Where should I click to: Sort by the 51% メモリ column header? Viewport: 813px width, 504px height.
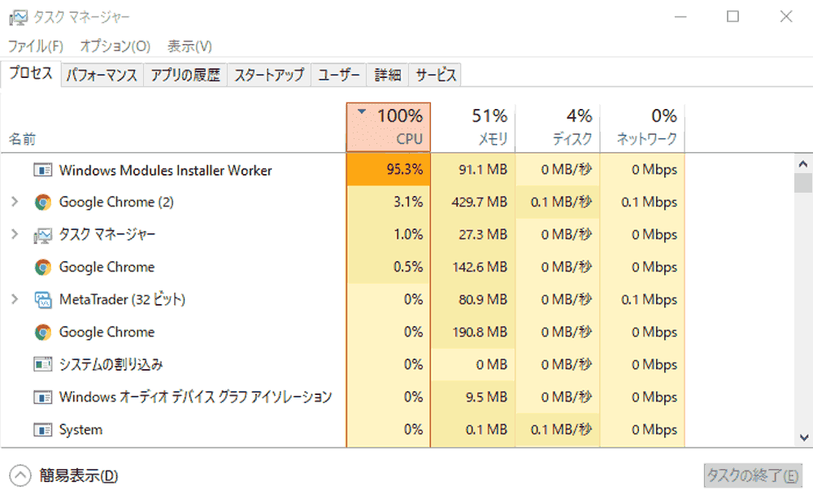point(473,128)
